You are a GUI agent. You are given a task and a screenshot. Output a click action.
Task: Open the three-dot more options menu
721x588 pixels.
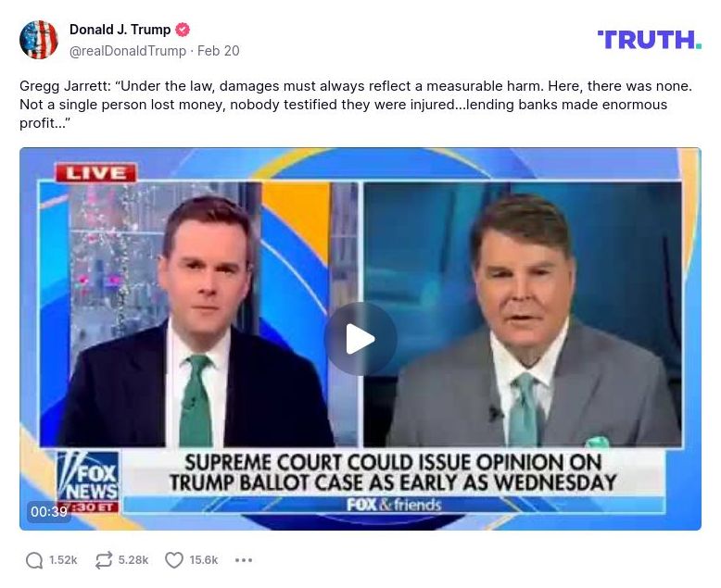(243, 560)
